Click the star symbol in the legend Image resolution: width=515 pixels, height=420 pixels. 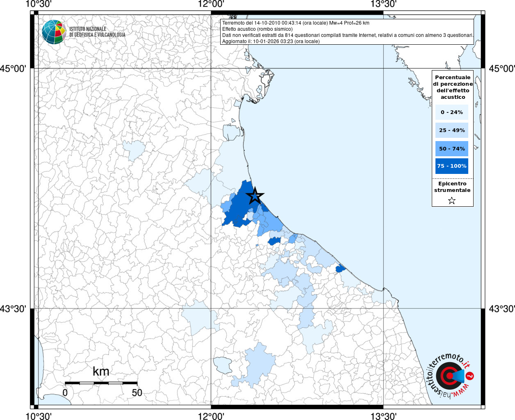[452, 201]
